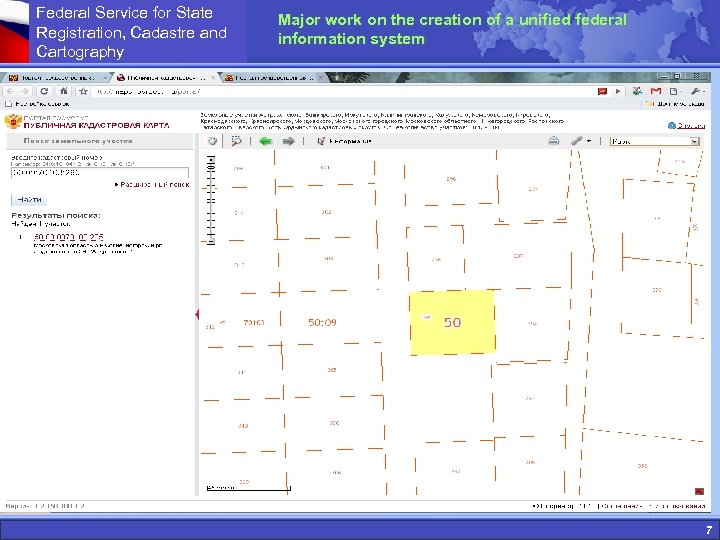720x540 pixels.
Task: Click the bottom handle of map zoom slider
Action: (x=211, y=241)
